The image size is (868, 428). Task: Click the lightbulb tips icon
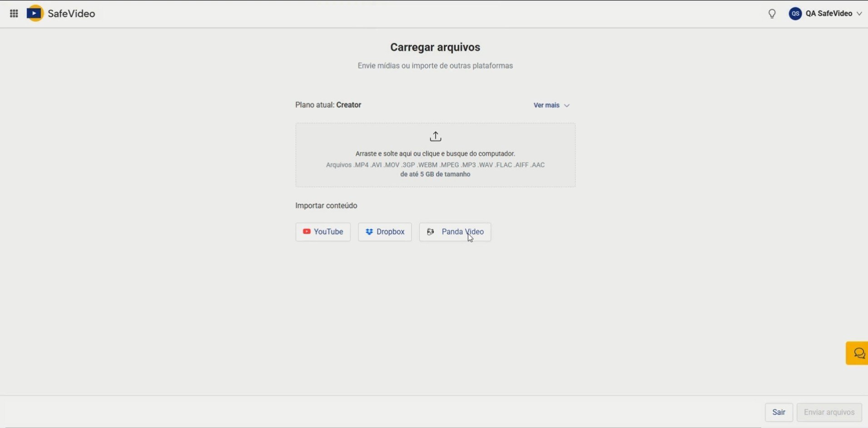pos(772,14)
